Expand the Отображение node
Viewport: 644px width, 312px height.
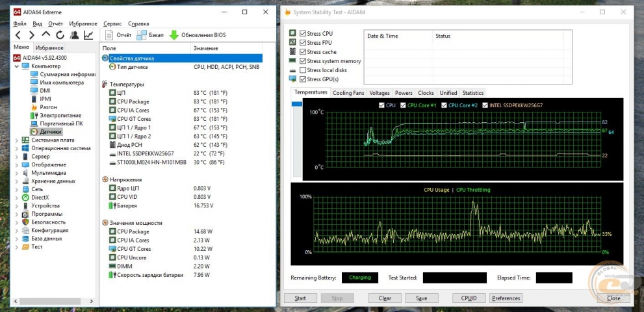[17, 165]
